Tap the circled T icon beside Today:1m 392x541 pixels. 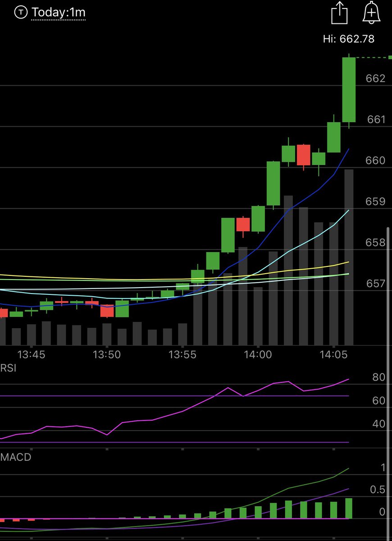pos(21,13)
